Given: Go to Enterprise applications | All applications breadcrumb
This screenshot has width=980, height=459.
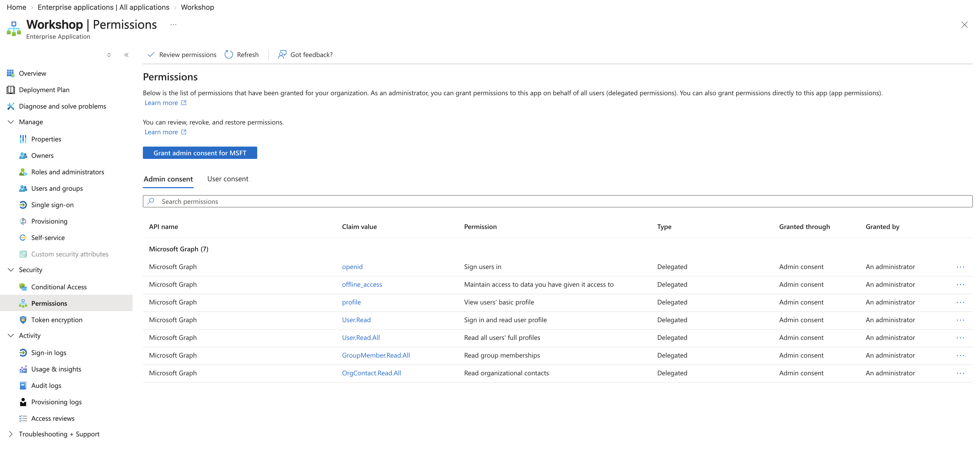Looking at the screenshot, I should tap(104, 7).
